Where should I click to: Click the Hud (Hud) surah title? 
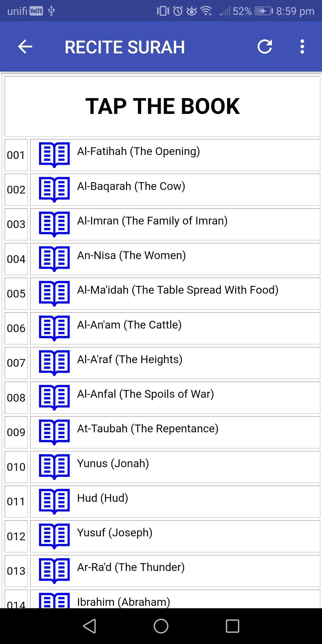click(x=103, y=498)
